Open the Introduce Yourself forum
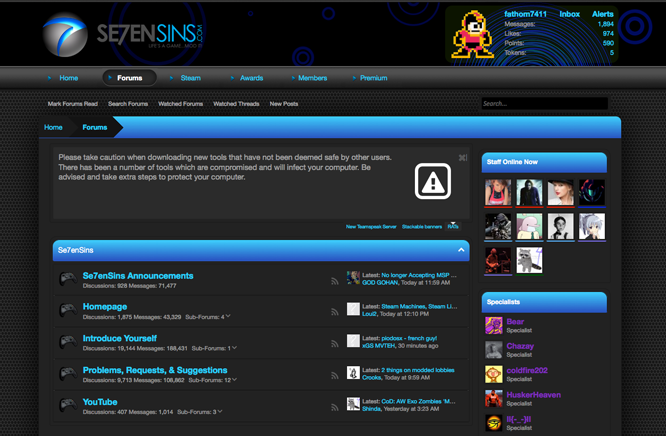666x436 pixels. (x=120, y=338)
